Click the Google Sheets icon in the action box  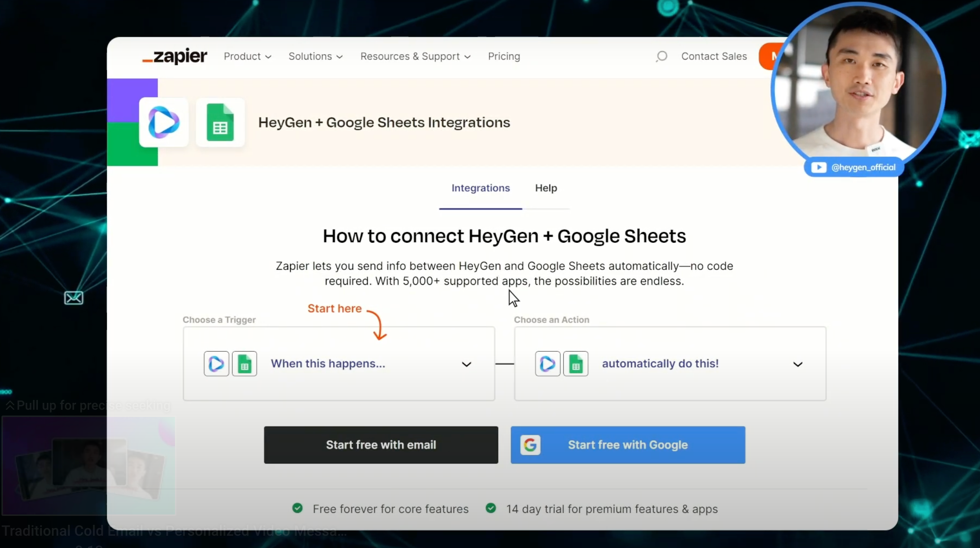tap(576, 364)
